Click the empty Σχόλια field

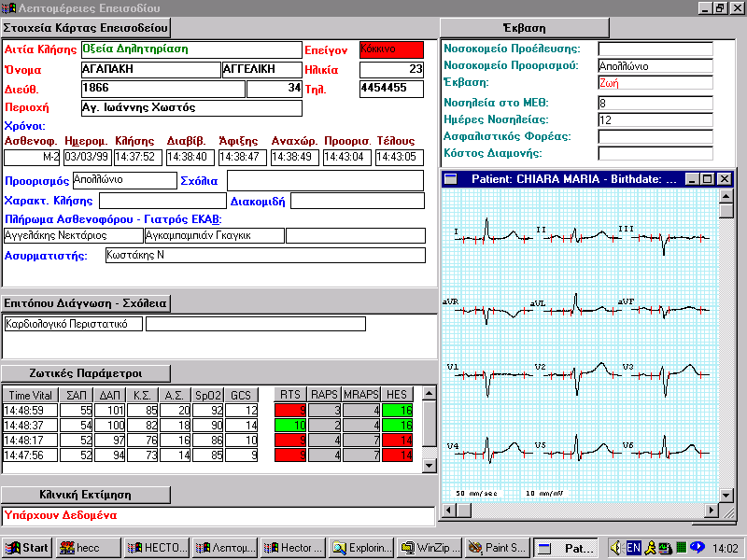tap(325, 180)
